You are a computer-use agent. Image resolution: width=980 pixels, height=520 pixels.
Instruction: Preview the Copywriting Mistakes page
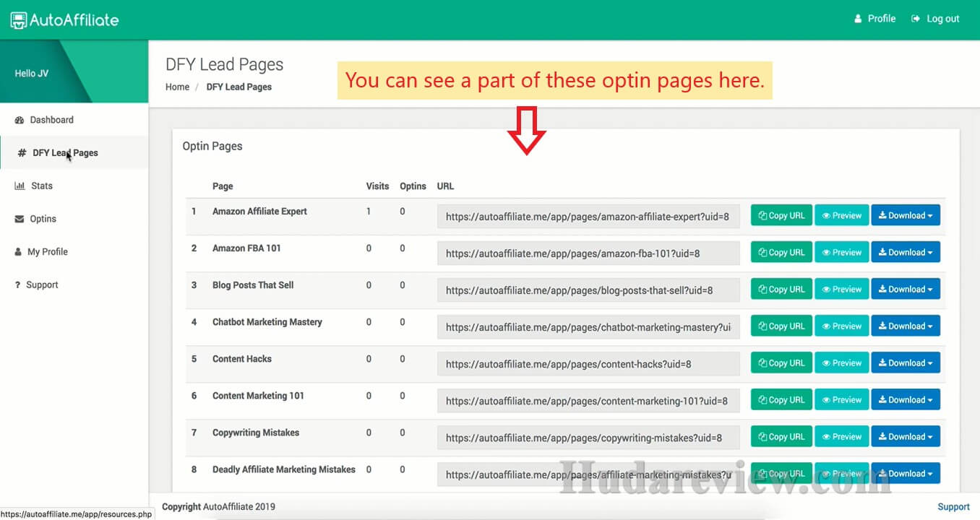tap(842, 436)
